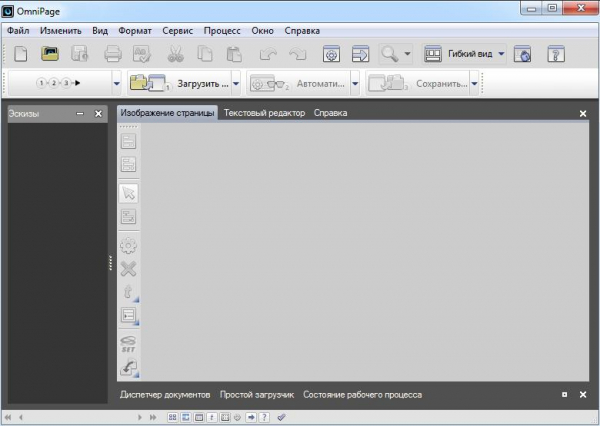The width and height of the screenshot is (600, 426).
Task: Expand the Сохранить... dropdown arrow
Action: click(474, 83)
